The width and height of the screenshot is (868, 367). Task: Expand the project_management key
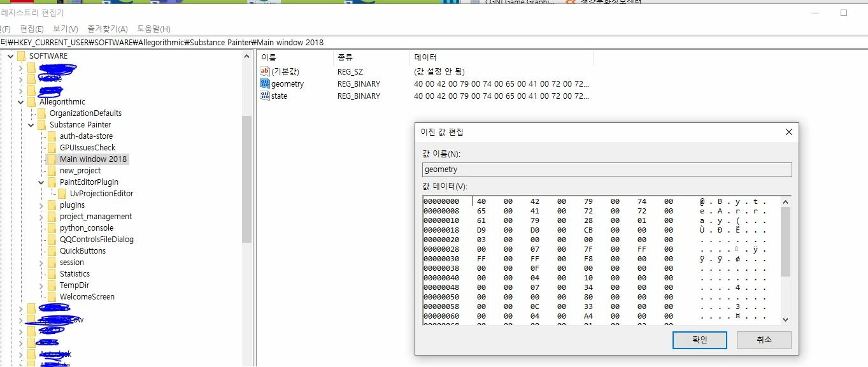[41, 217]
